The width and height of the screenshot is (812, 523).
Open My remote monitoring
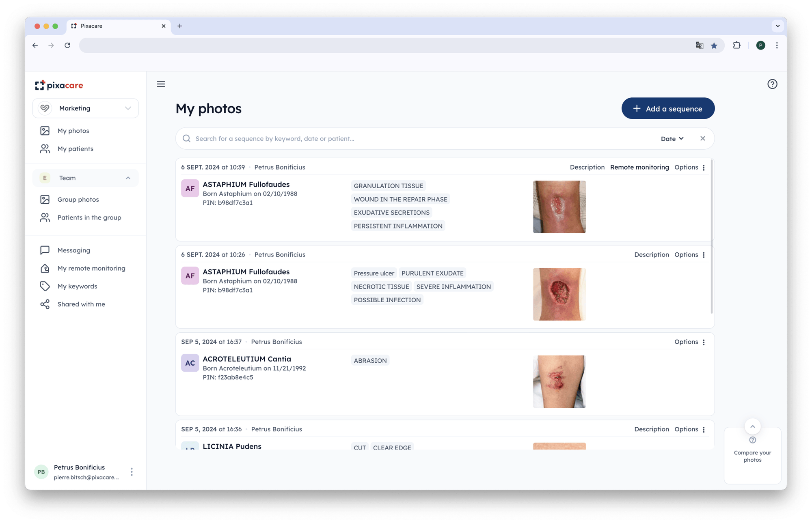(91, 268)
